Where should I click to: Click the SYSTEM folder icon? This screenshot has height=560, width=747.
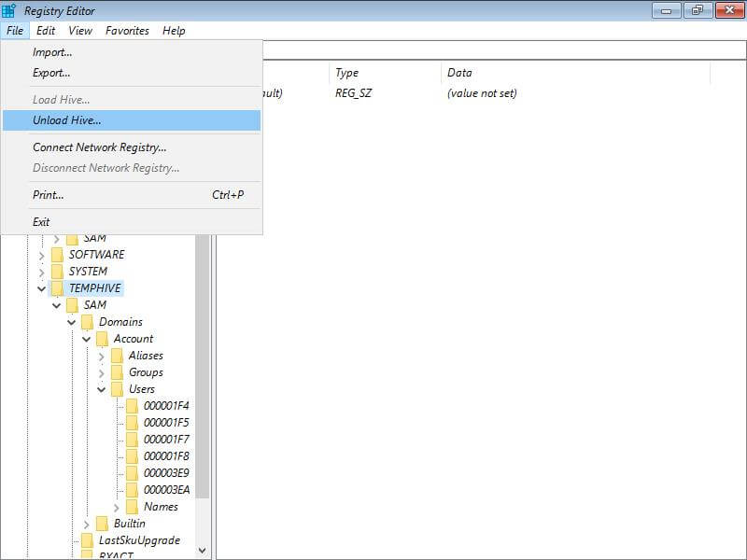coord(57,272)
